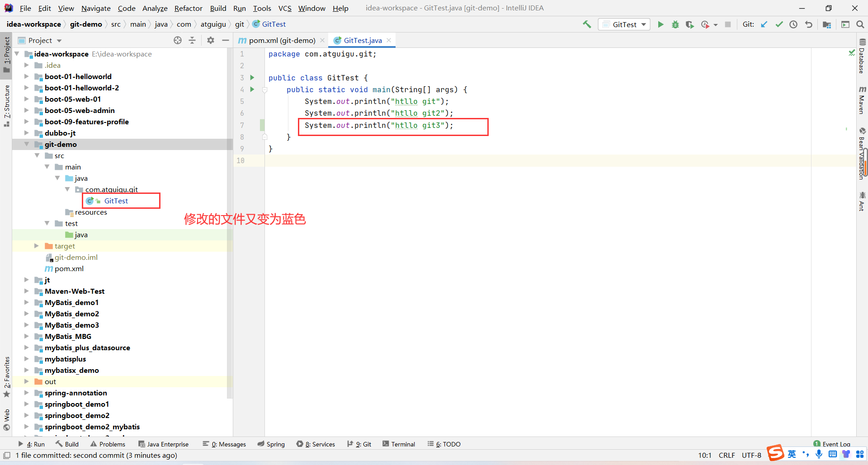This screenshot has width=868, height=465.
Task: Switch to the pom.xml (git-demo) tab
Action: click(x=282, y=40)
